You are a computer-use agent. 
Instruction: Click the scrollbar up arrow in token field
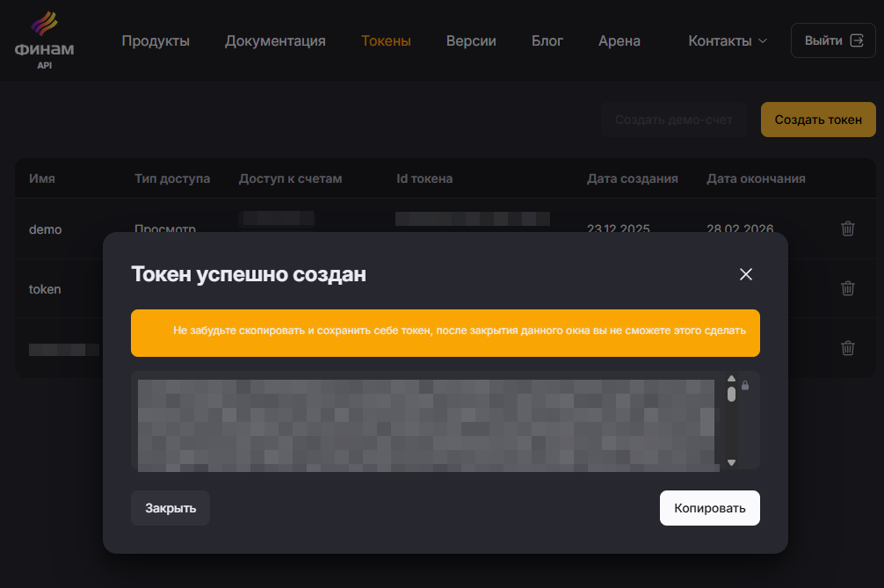pos(730,379)
